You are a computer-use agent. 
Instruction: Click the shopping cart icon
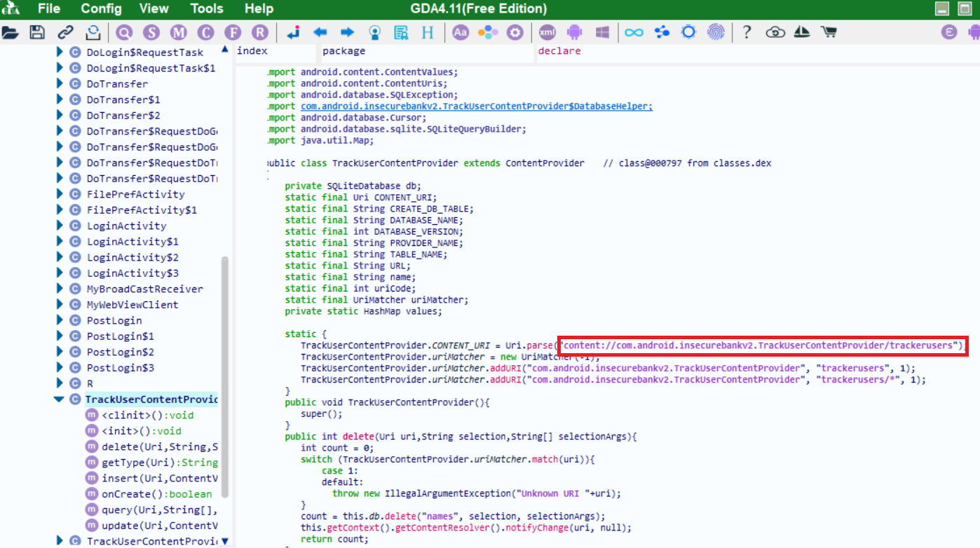(829, 32)
